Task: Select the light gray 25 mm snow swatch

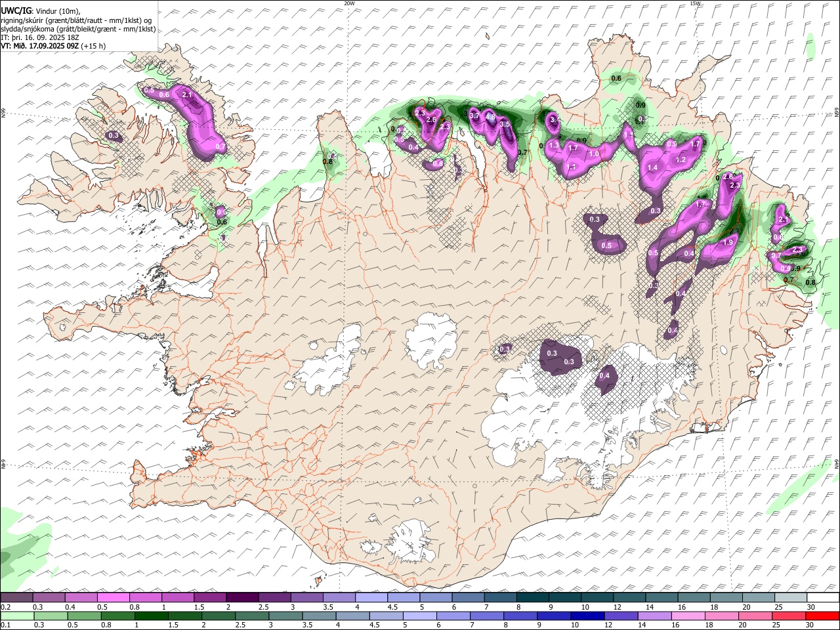Action: point(791,597)
